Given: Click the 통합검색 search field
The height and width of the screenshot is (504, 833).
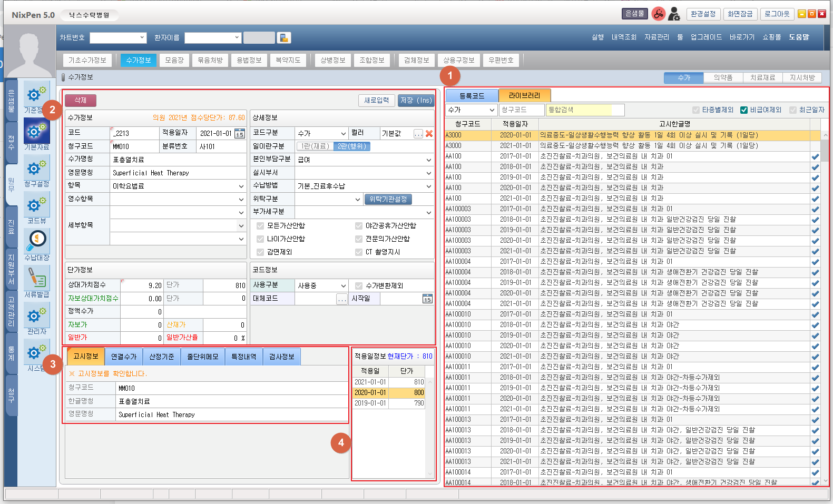Looking at the screenshot, I should pyautogui.click(x=579, y=110).
